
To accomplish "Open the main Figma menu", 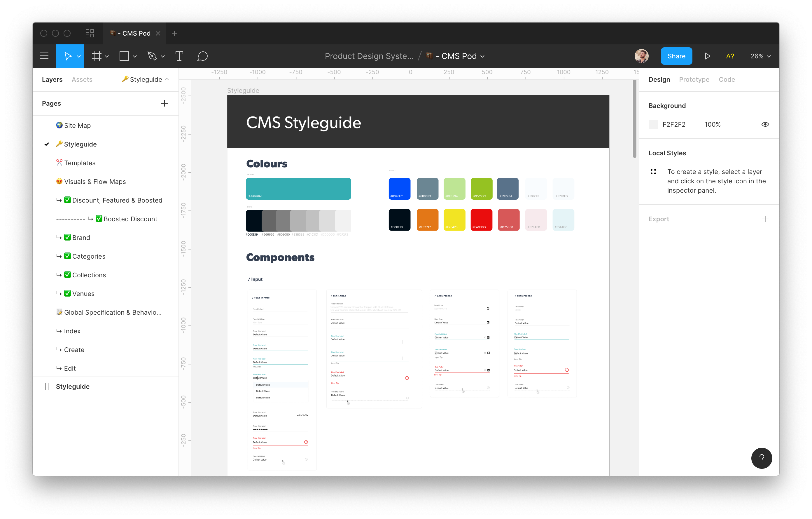I will [x=44, y=56].
